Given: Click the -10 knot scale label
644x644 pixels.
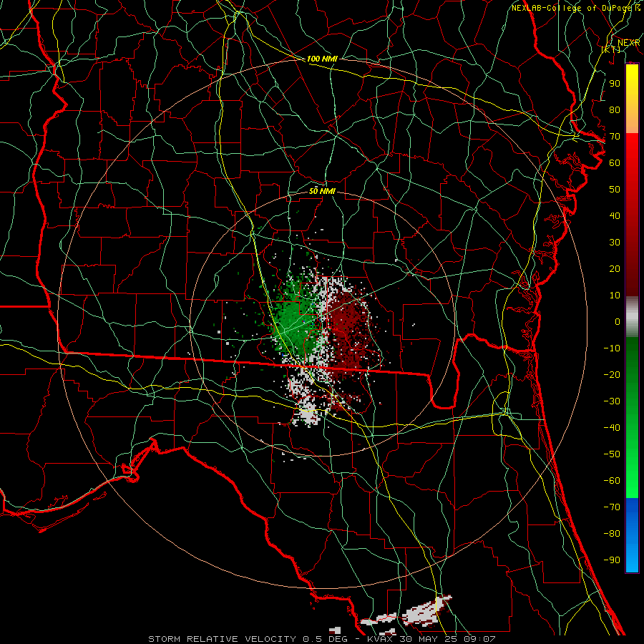Looking at the screenshot, I should [612, 348].
